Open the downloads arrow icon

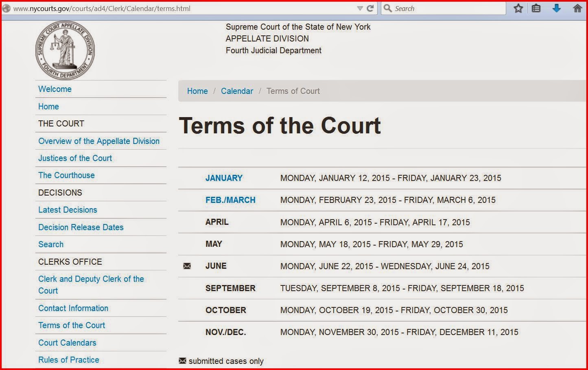557,8
